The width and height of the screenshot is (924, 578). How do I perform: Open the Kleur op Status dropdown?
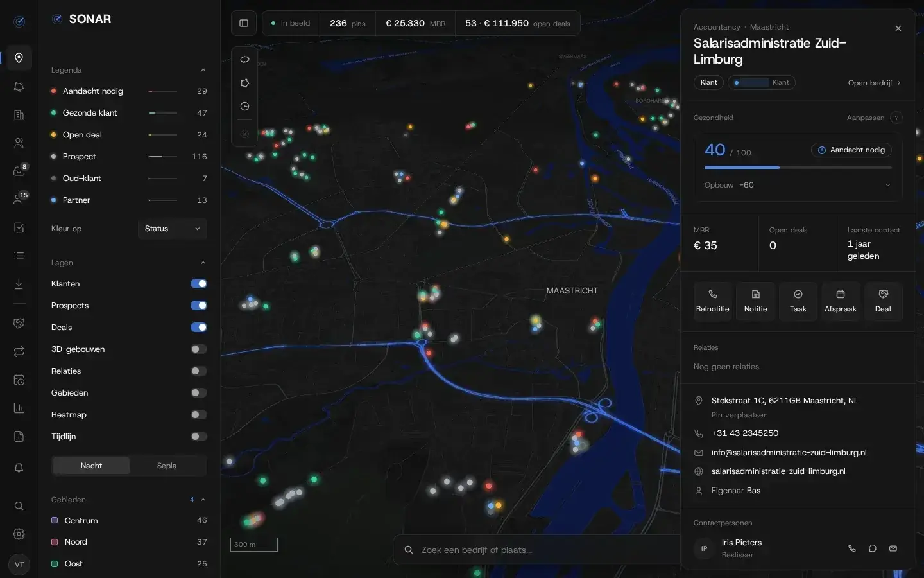[x=172, y=229]
